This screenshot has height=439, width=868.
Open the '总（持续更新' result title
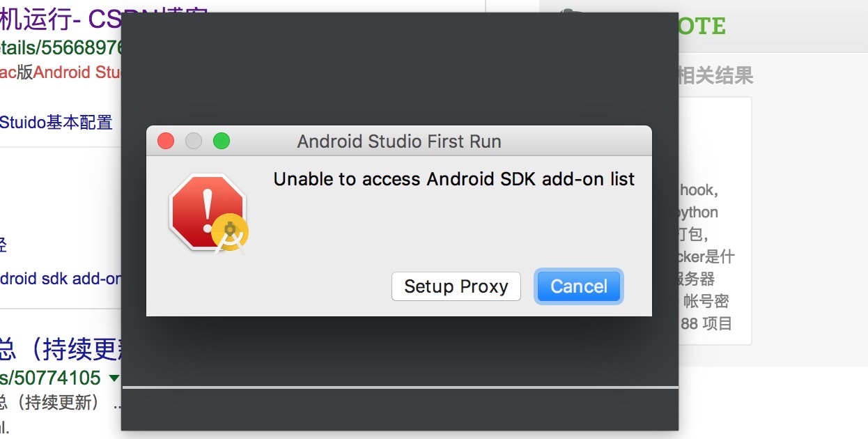[x=60, y=346]
